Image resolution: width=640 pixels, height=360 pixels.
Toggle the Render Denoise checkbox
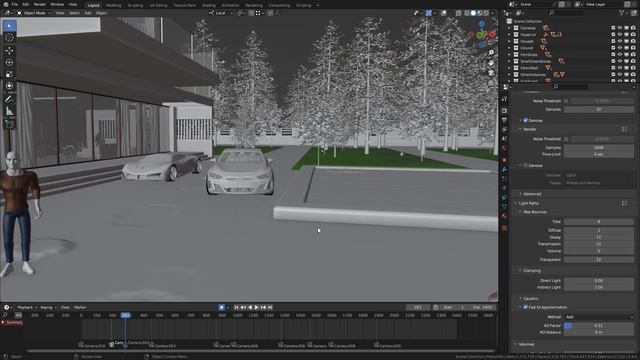click(x=525, y=165)
